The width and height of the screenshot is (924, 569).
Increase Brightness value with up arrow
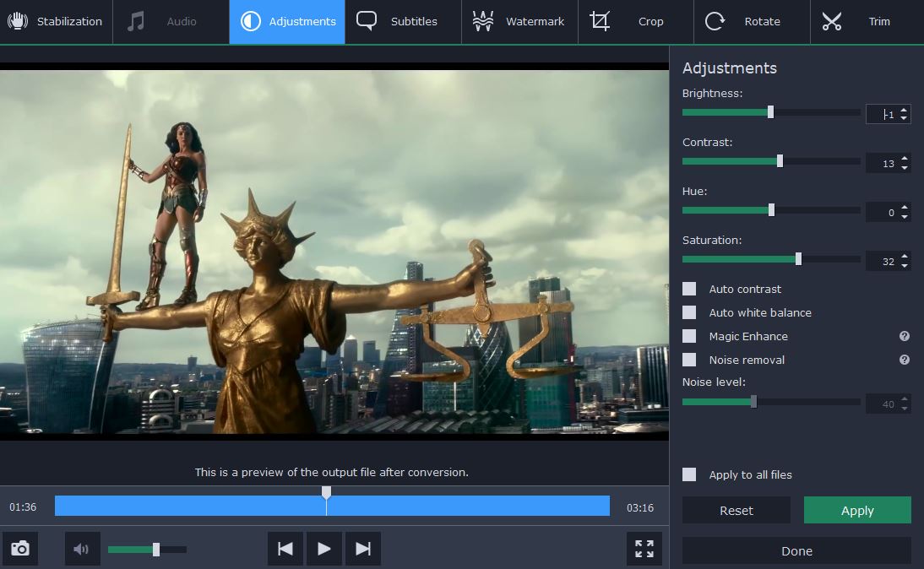[904, 110]
